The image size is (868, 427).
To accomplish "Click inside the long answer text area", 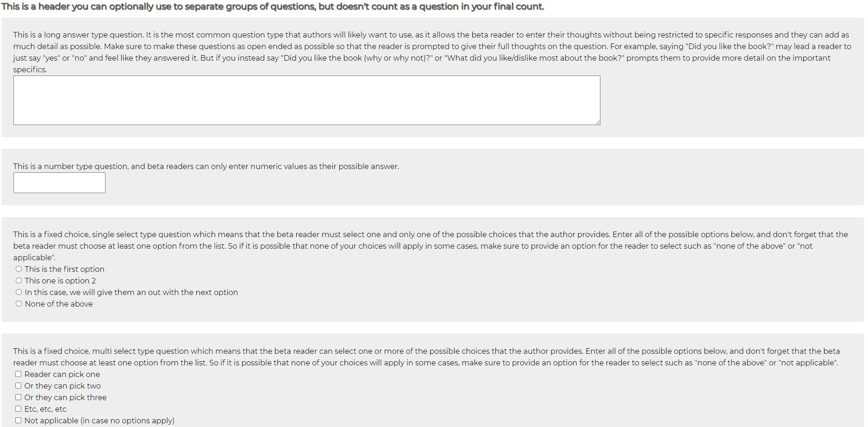I will point(306,100).
